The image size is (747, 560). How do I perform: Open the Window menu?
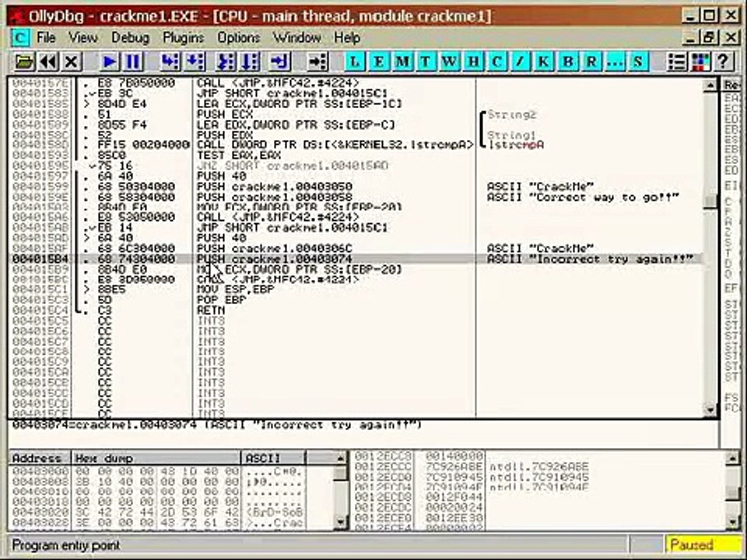pos(296,37)
